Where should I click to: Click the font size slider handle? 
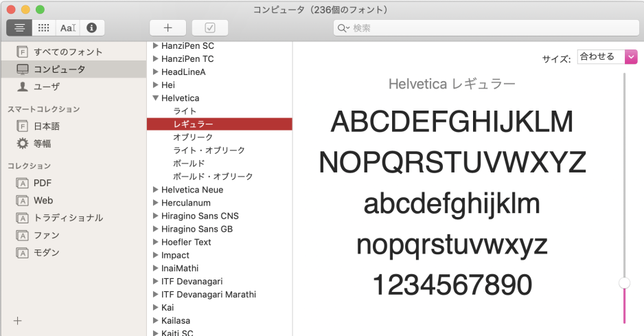(624, 282)
